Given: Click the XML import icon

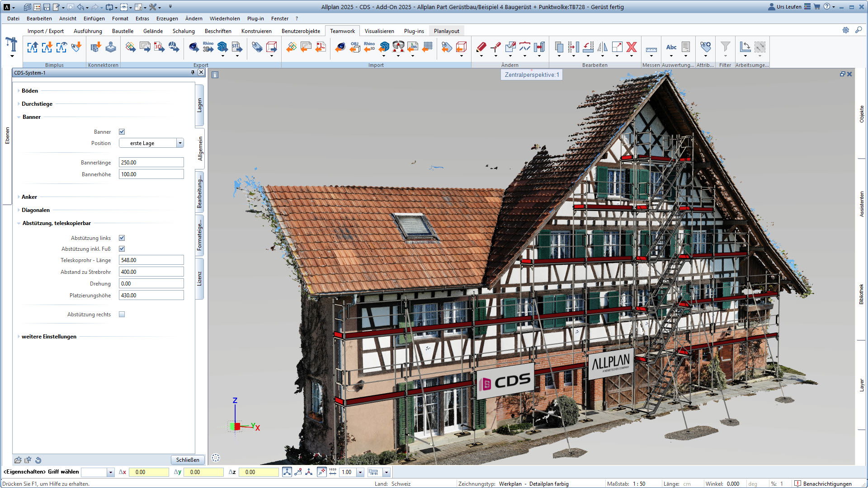Looking at the screenshot, I should (x=413, y=47).
